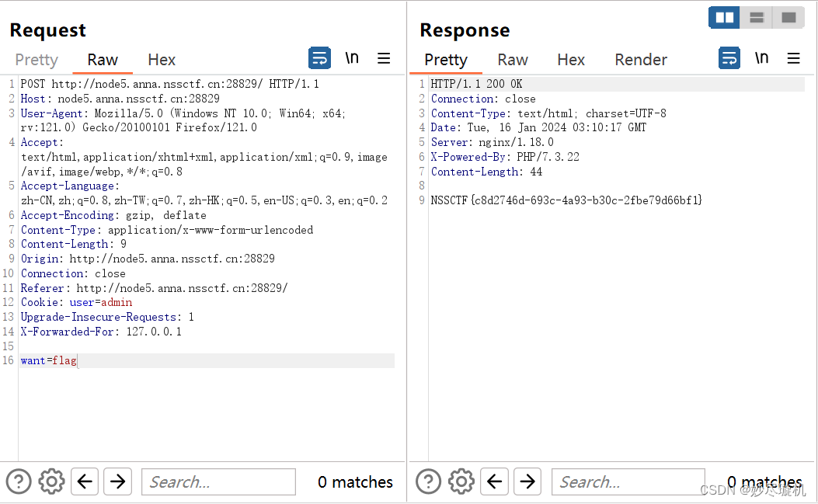Click the Content-Length: 44 header
Screen dimensions: 818x504
click(486, 172)
